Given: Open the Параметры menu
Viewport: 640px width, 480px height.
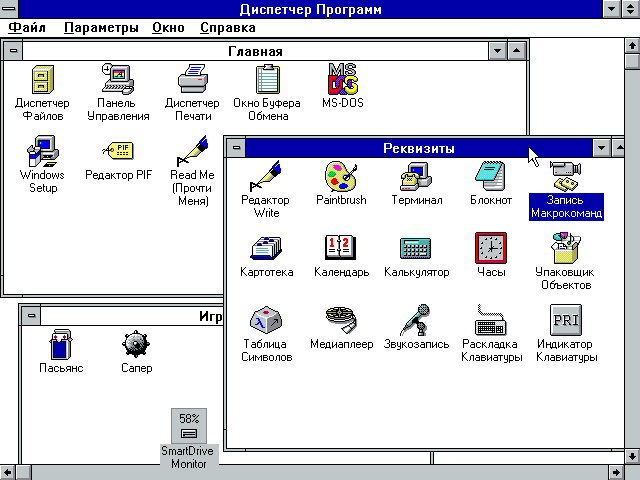Looking at the screenshot, I should 101,27.
